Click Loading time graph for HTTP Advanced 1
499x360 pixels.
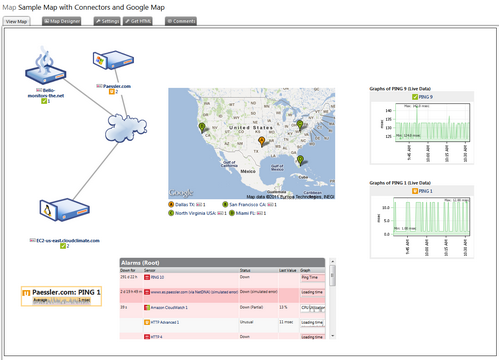[313, 324]
